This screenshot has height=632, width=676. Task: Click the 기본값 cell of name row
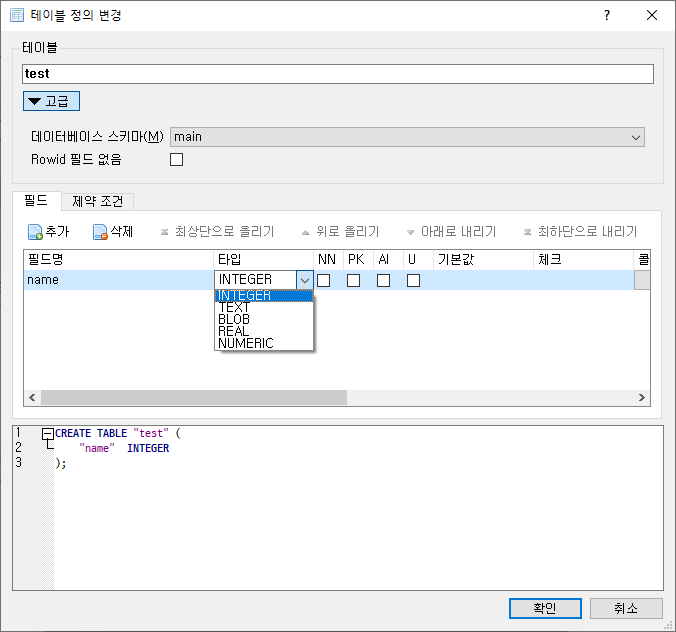click(x=484, y=280)
